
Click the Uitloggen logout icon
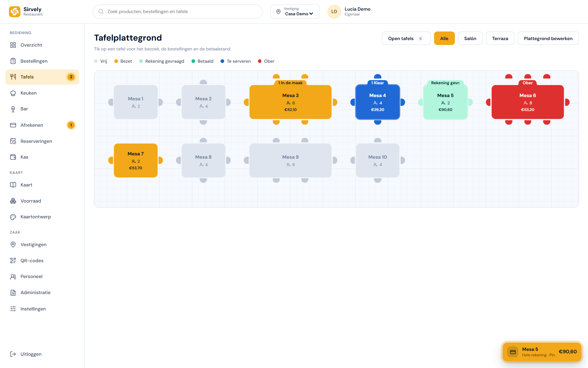[13, 354]
